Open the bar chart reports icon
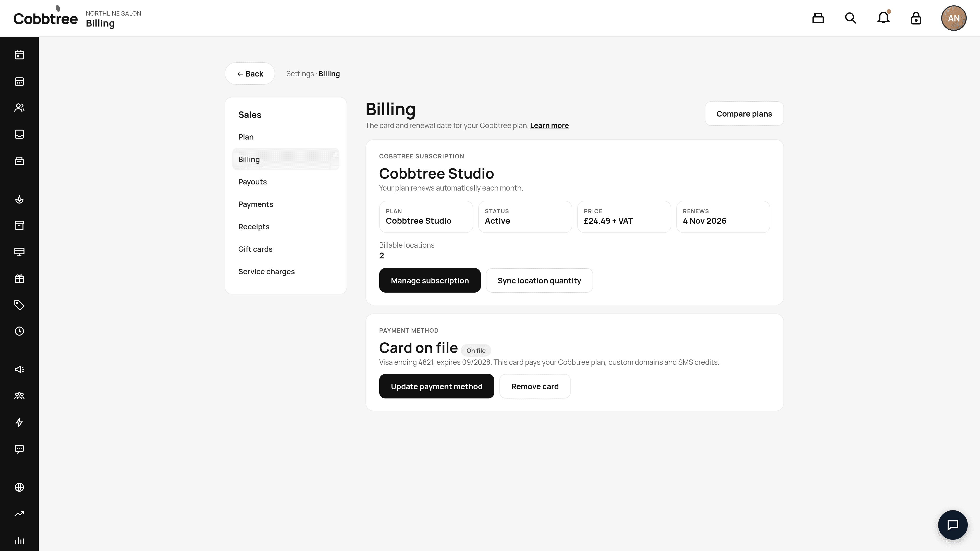Viewport: 980px width, 551px height. coord(19,540)
